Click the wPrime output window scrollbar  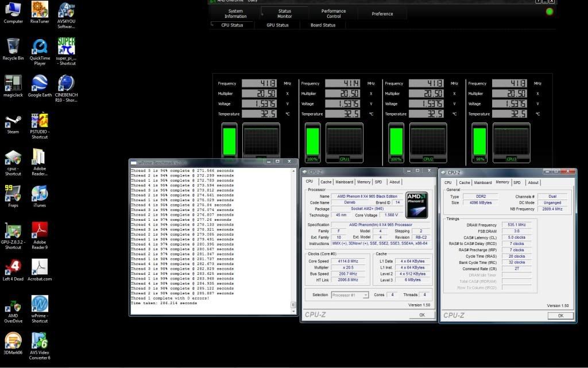(293, 241)
